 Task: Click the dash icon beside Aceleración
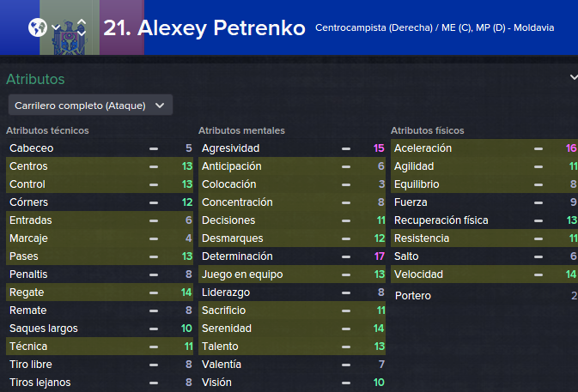538,148
